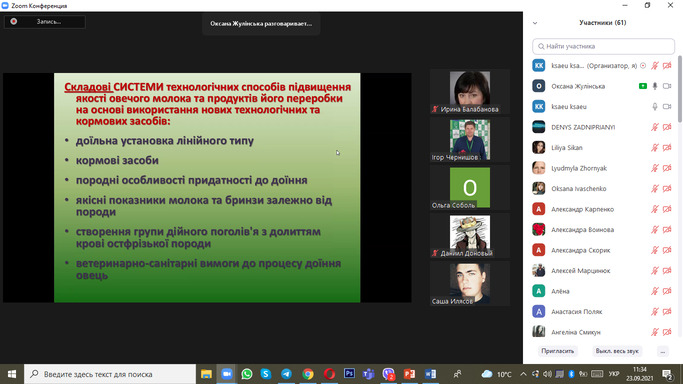Open Telegram from the taskbar
This screenshot has width=683, height=384.
pyautogui.click(x=286, y=374)
